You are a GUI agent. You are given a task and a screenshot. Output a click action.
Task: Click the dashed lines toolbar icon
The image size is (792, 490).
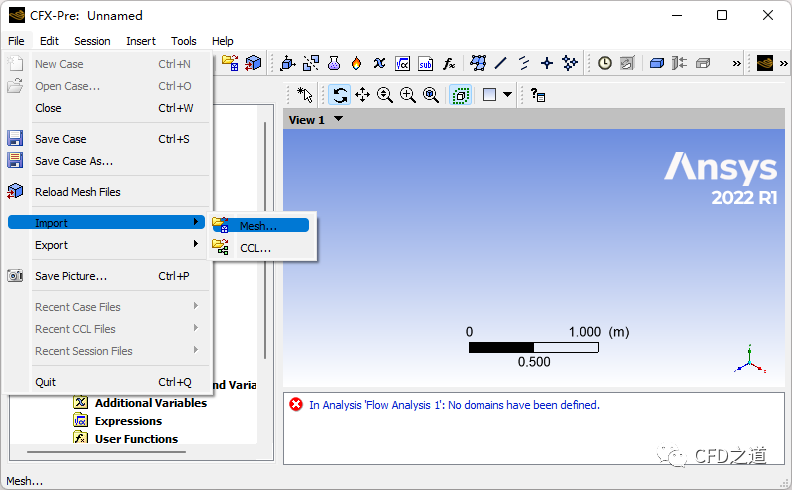point(524,63)
